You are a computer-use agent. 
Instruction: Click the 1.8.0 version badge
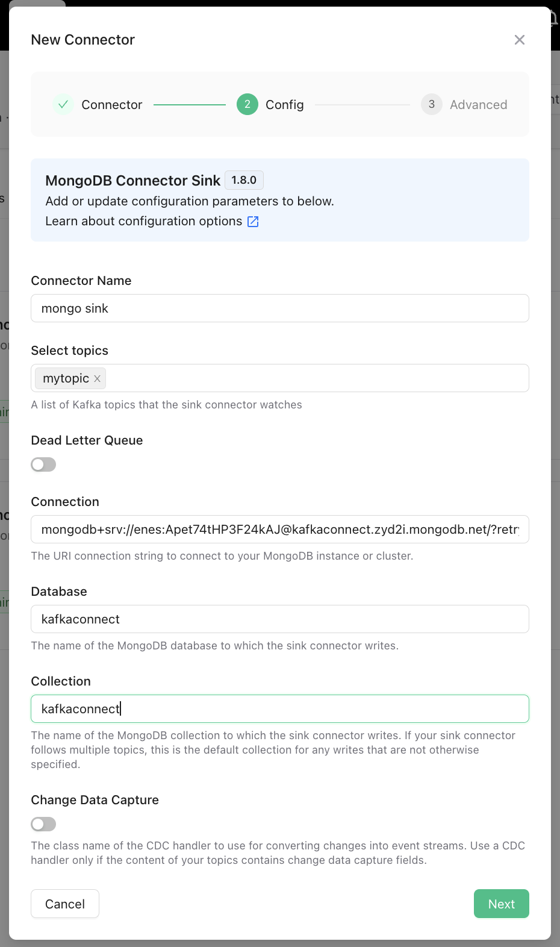click(x=243, y=180)
